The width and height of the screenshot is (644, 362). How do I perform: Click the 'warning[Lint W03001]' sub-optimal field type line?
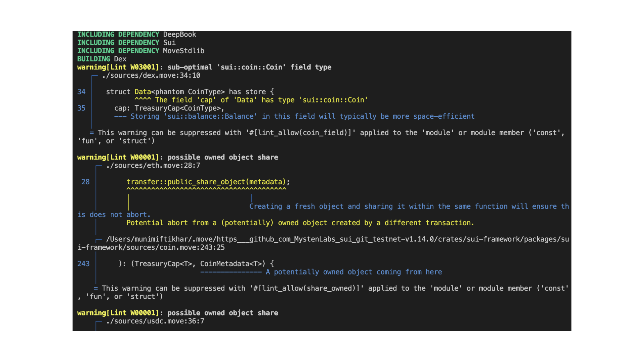[204, 67]
